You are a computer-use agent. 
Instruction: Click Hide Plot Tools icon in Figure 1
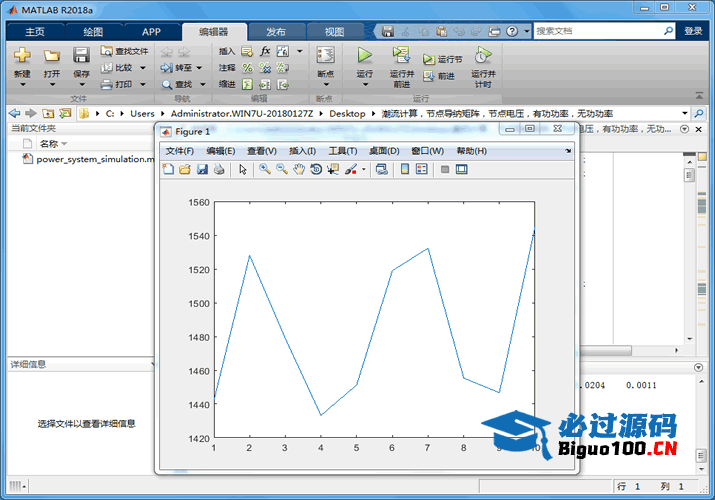[x=445, y=170]
